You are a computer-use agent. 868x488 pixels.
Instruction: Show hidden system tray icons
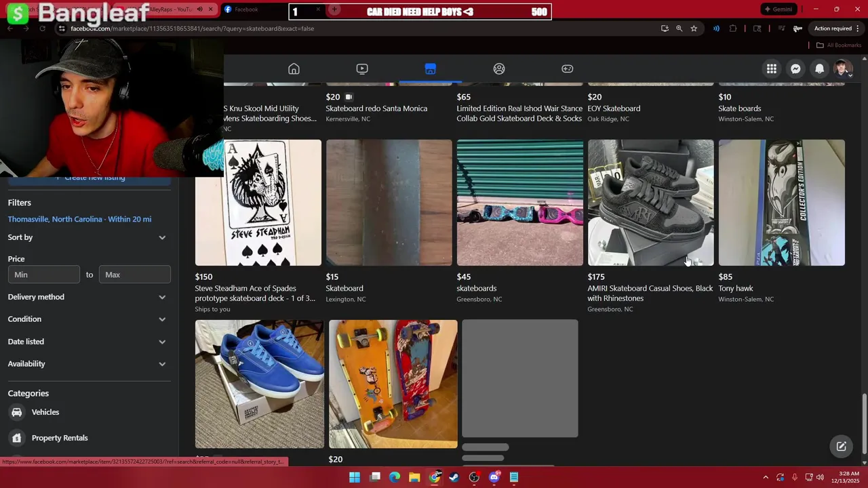coord(766,477)
